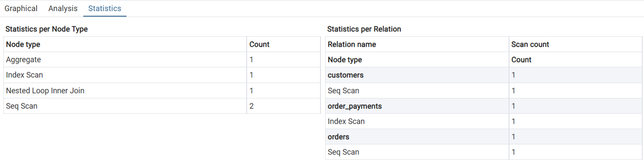Click the Aggregate node type row
Image resolution: width=644 pixels, height=167 pixels.
coord(23,60)
